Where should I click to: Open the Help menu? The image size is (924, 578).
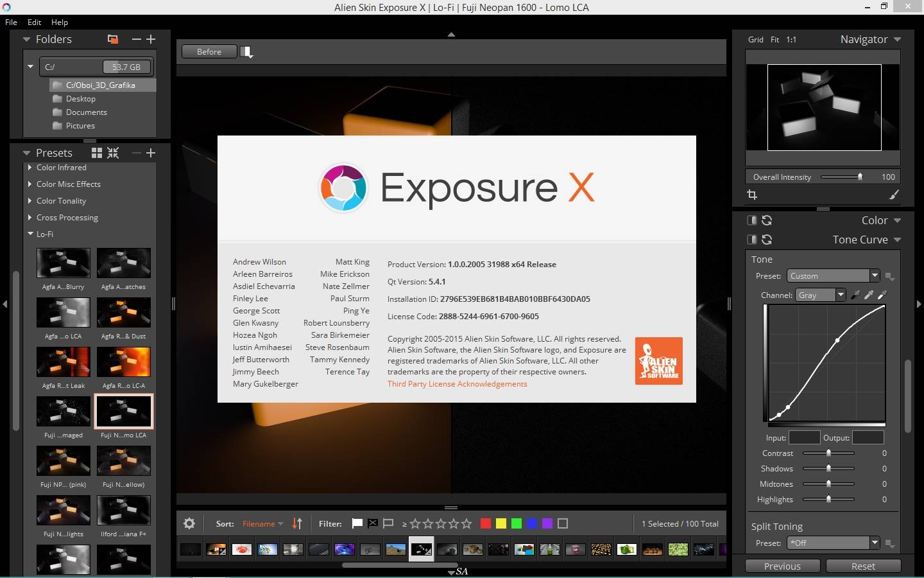pos(60,22)
